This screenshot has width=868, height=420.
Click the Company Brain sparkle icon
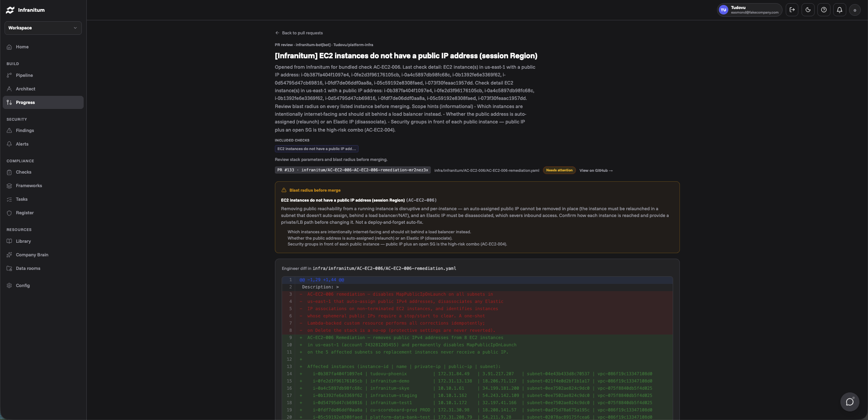[9, 255]
